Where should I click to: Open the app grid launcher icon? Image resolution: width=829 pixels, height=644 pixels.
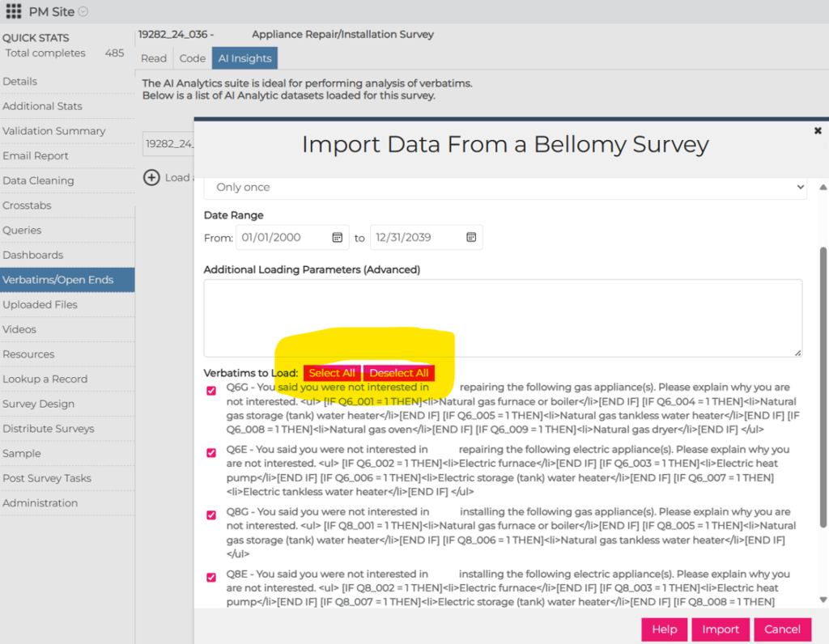pos(13,11)
